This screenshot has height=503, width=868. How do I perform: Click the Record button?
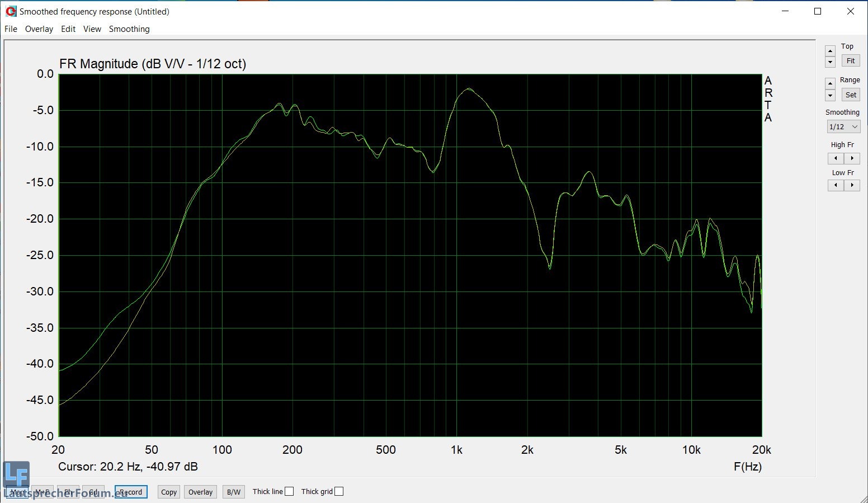pyautogui.click(x=131, y=492)
